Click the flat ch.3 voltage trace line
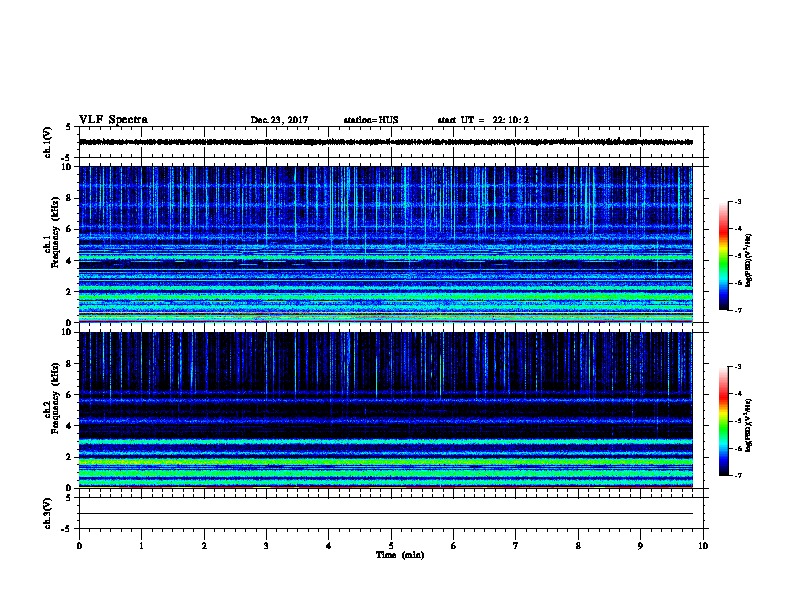 point(386,514)
